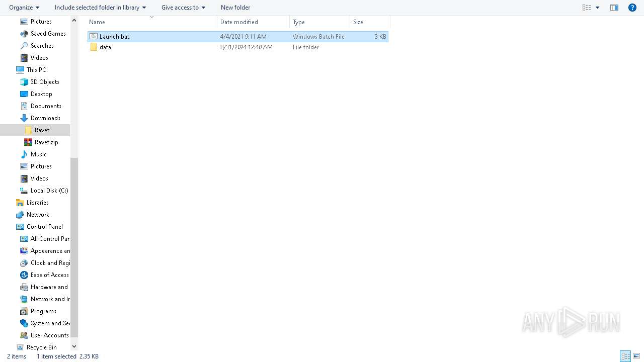Screen dimensions: 644x362
Task: Select All Control Panel Items entry
Action: [x=50, y=239]
